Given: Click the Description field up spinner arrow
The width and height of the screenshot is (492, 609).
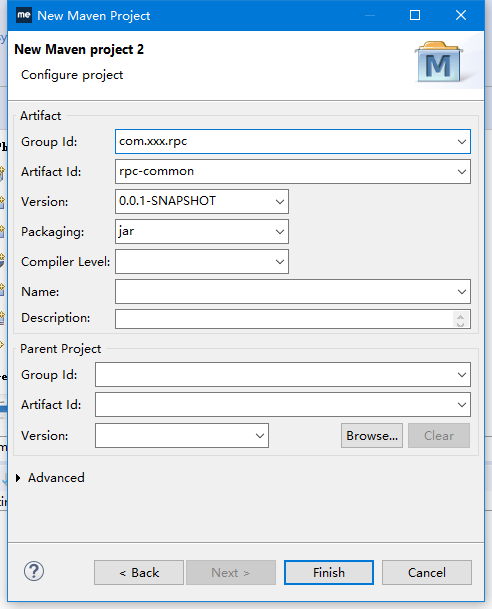Looking at the screenshot, I should click(461, 316).
